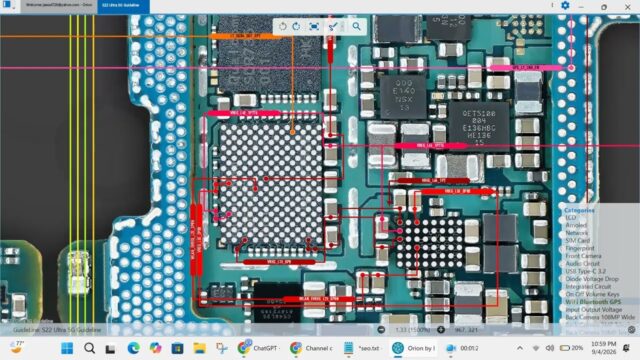
Task: Open weather widget on taskbar
Action: pyautogui.click(x=17, y=347)
